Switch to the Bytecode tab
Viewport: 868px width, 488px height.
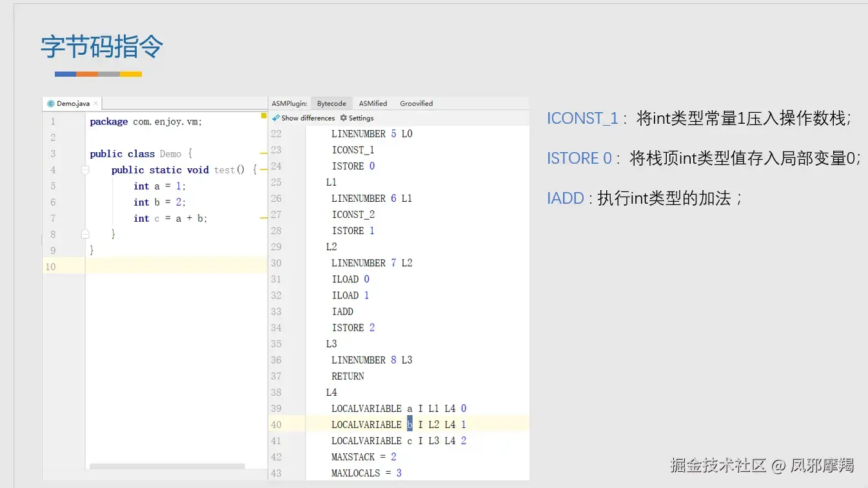pyautogui.click(x=331, y=103)
